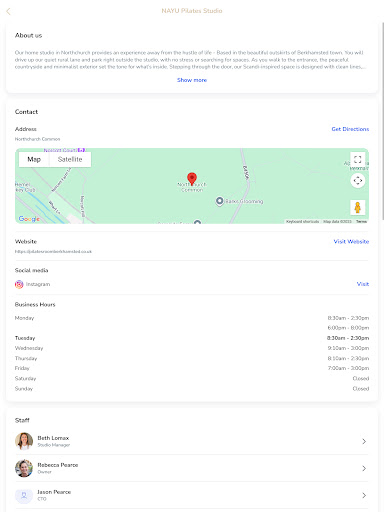384x512 pixels.
Task: Select Sunday in business hours
Action: [24, 389]
